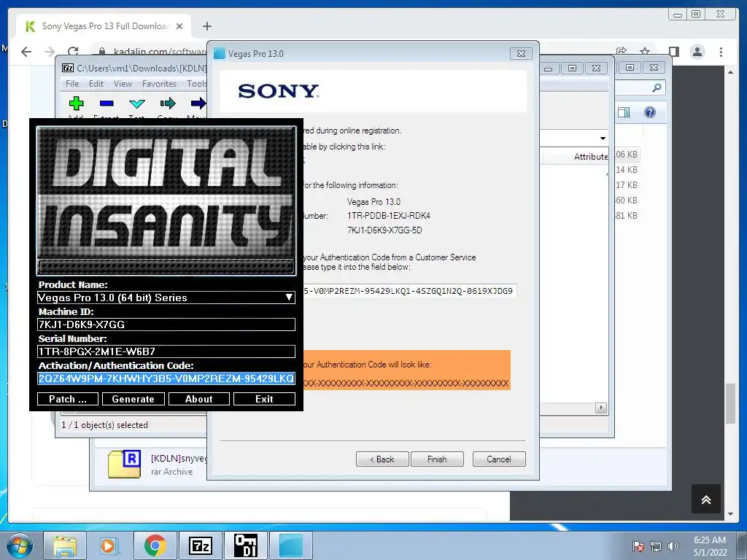The image size is (747, 560).
Task: Click the serial number 1TR-PDDB-1EXJ-RDK4 text
Action: tap(389, 216)
